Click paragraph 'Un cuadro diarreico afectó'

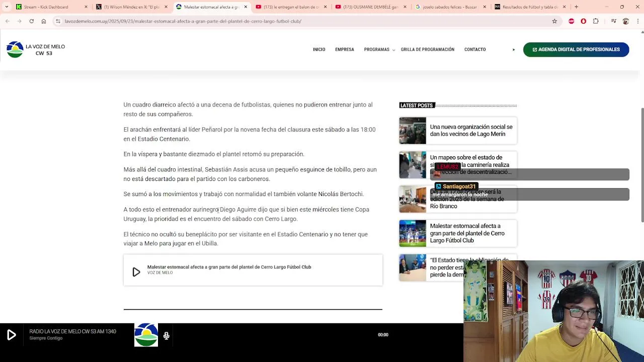pyautogui.click(x=248, y=110)
